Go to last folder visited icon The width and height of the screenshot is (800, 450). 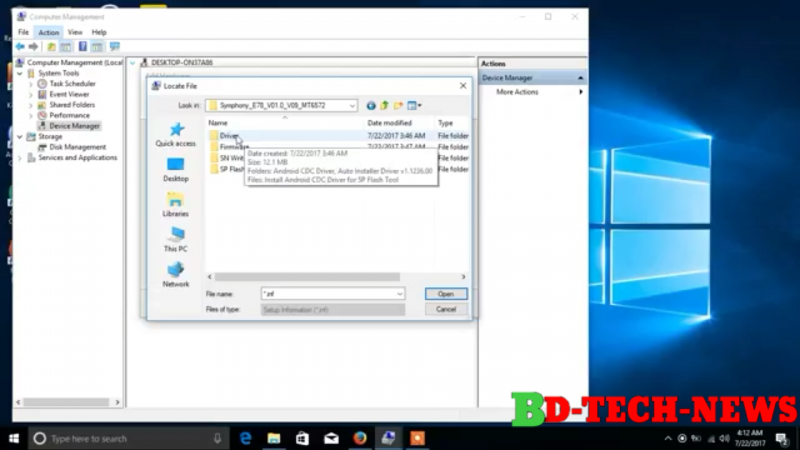click(x=371, y=106)
